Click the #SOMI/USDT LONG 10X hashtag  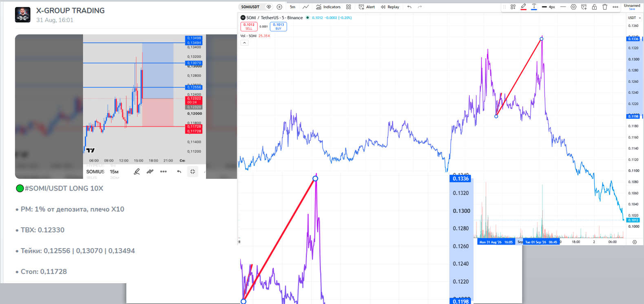(64, 189)
